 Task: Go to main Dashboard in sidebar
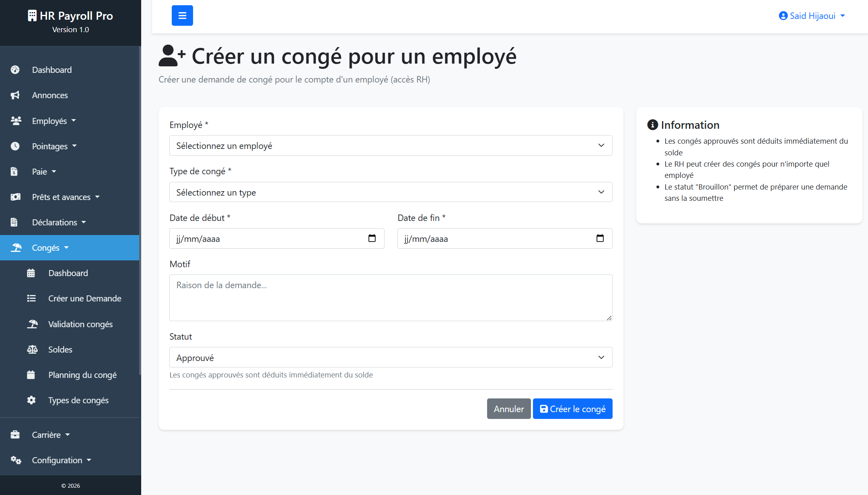(70, 70)
